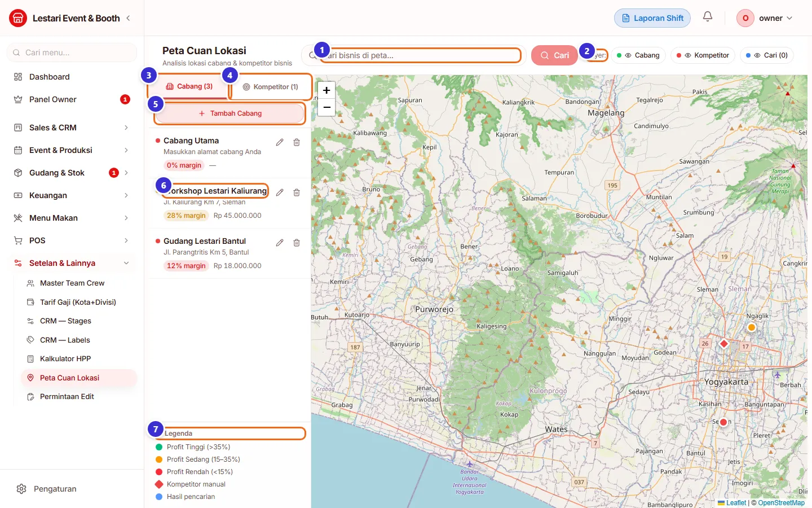Open Panel Owner from sidebar
The width and height of the screenshot is (812, 508).
(72, 99)
